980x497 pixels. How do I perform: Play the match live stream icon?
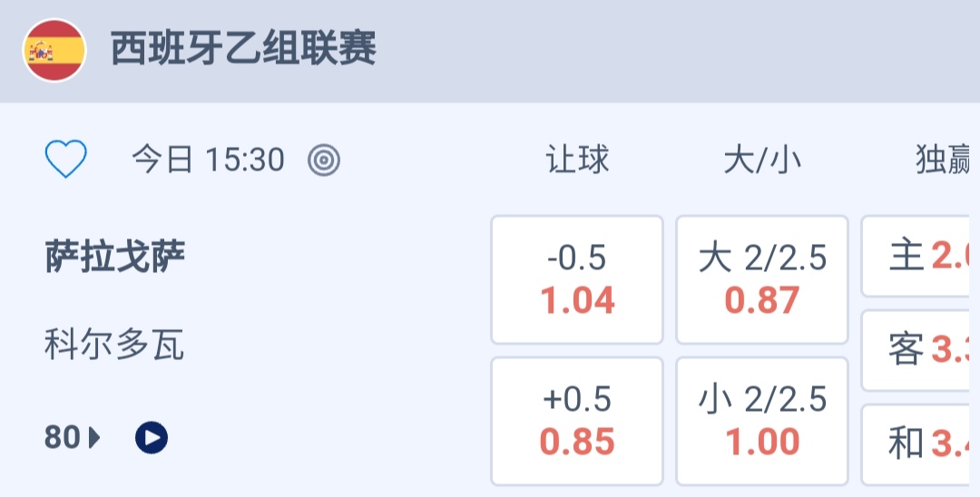(152, 438)
